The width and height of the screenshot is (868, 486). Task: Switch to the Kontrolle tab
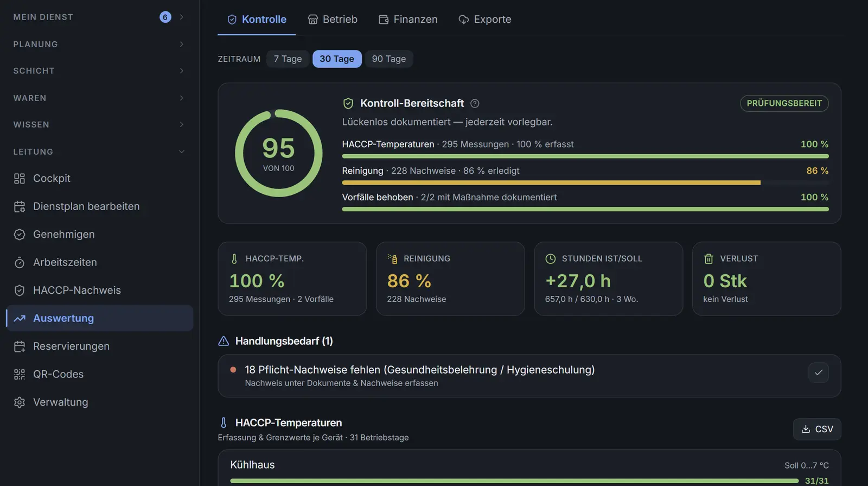click(x=257, y=20)
